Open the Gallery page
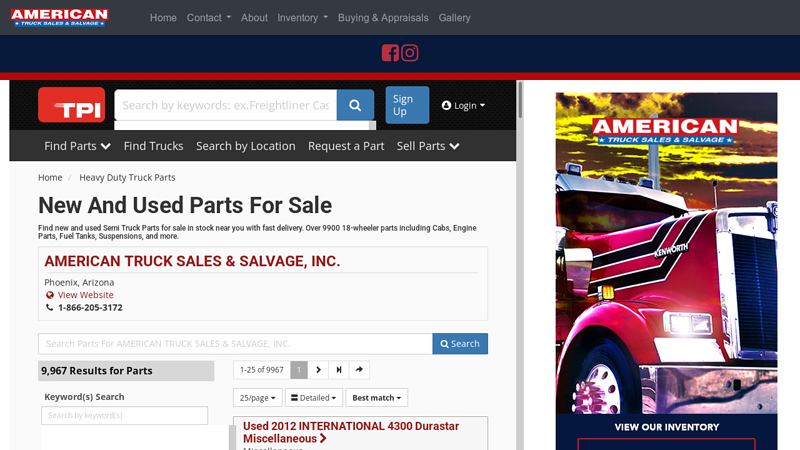This screenshot has height=450, width=800. point(455,18)
